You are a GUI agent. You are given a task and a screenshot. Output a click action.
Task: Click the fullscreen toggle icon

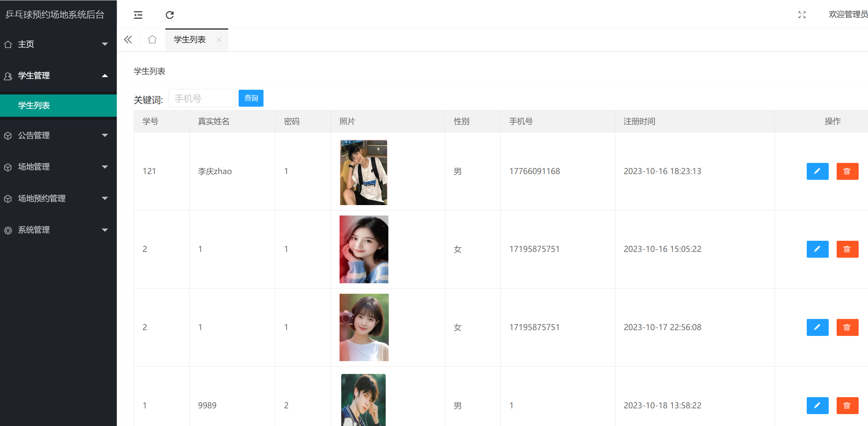[802, 15]
